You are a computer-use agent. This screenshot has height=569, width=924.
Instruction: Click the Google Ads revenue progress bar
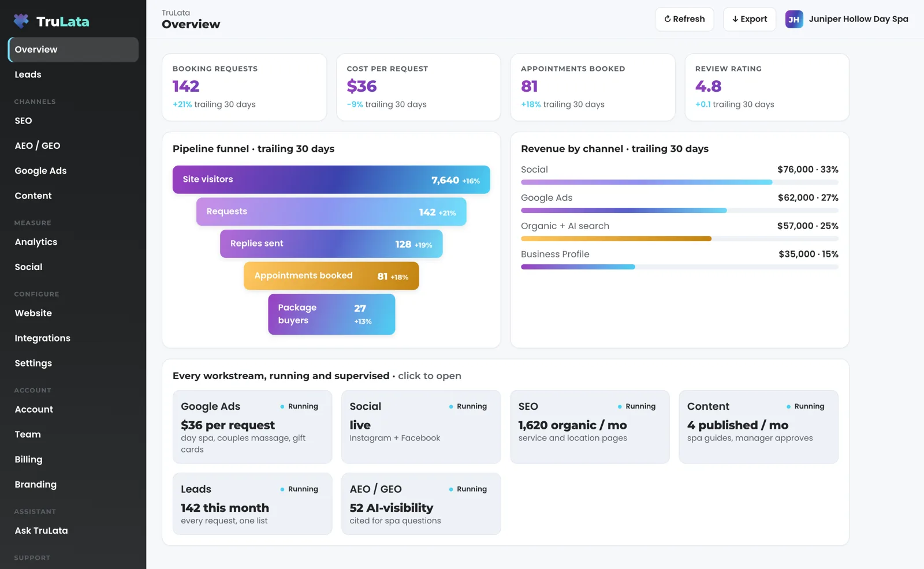pos(680,211)
